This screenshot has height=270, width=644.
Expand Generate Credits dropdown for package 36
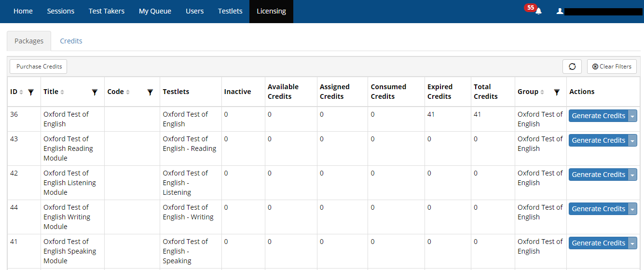(x=632, y=116)
